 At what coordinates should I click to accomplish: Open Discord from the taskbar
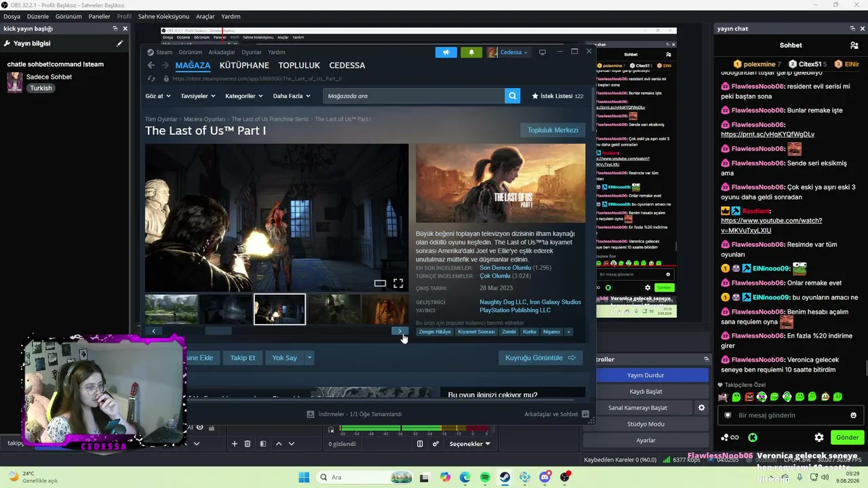(545, 477)
